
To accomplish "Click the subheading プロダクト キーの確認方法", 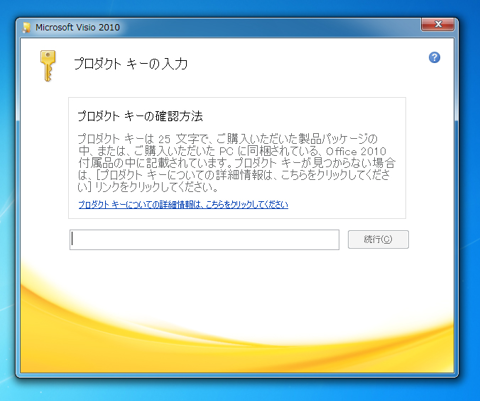I will tap(140, 116).
